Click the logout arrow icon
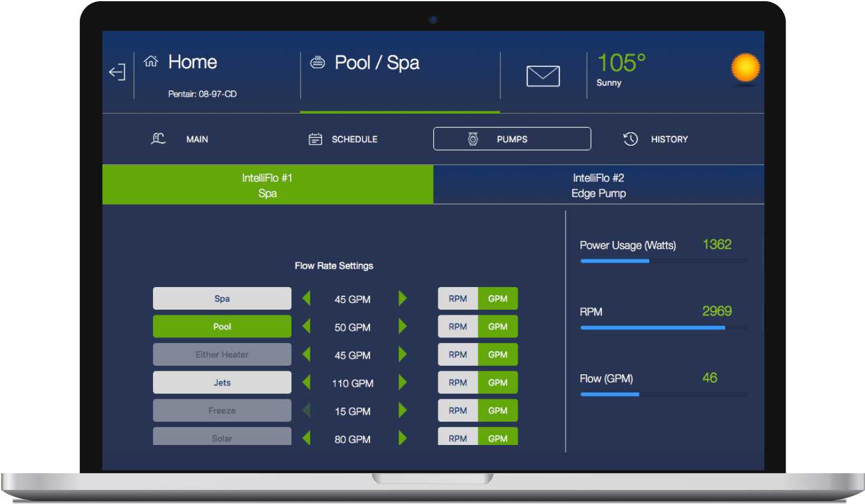Viewport: 865px width, 504px height. coord(117,72)
